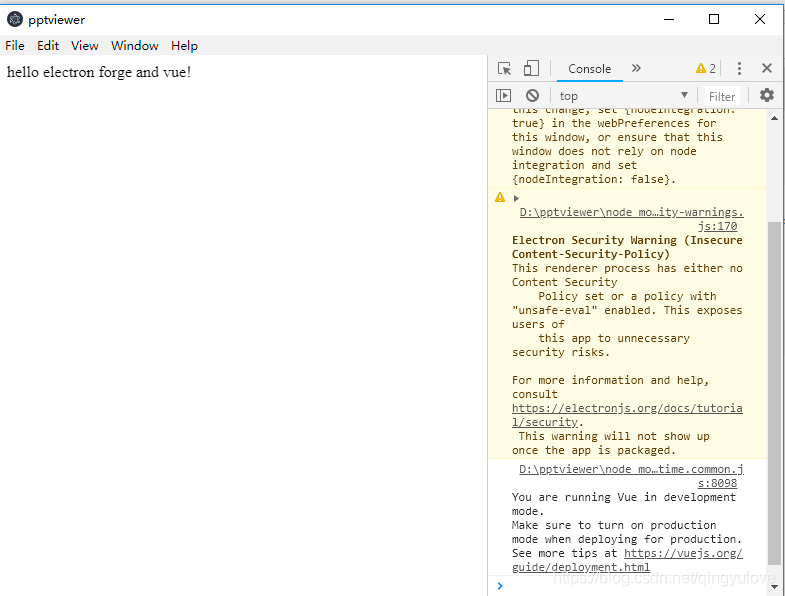Open the electronjs.org security tutorial link
The width and height of the screenshot is (785, 596).
(x=627, y=415)
